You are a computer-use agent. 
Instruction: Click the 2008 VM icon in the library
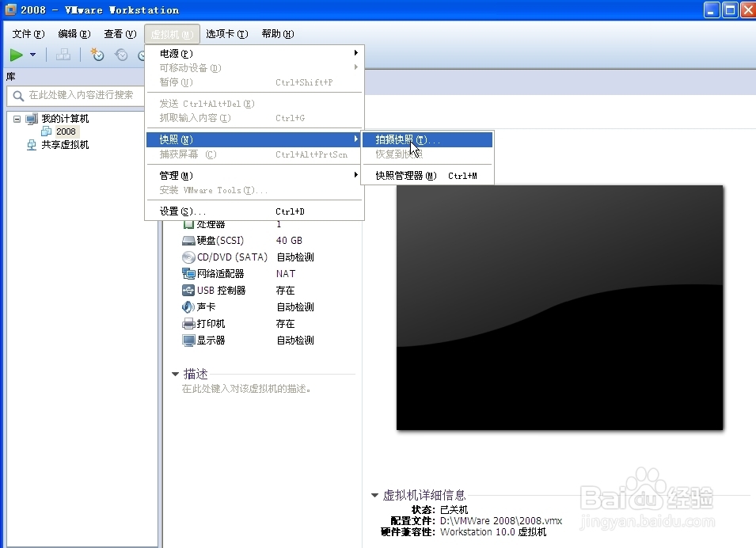46,131
